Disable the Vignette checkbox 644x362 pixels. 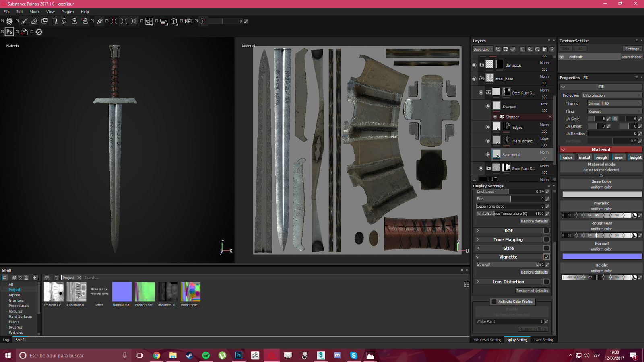546,257
